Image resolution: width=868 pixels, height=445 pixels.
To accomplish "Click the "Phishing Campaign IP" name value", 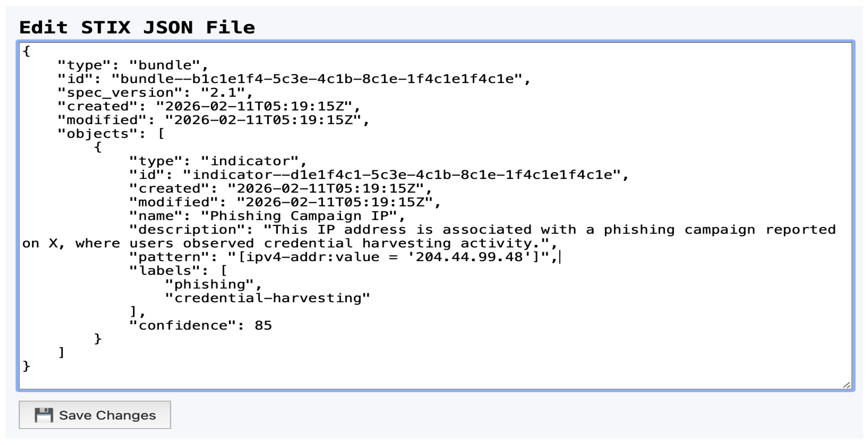I will 299,216.
